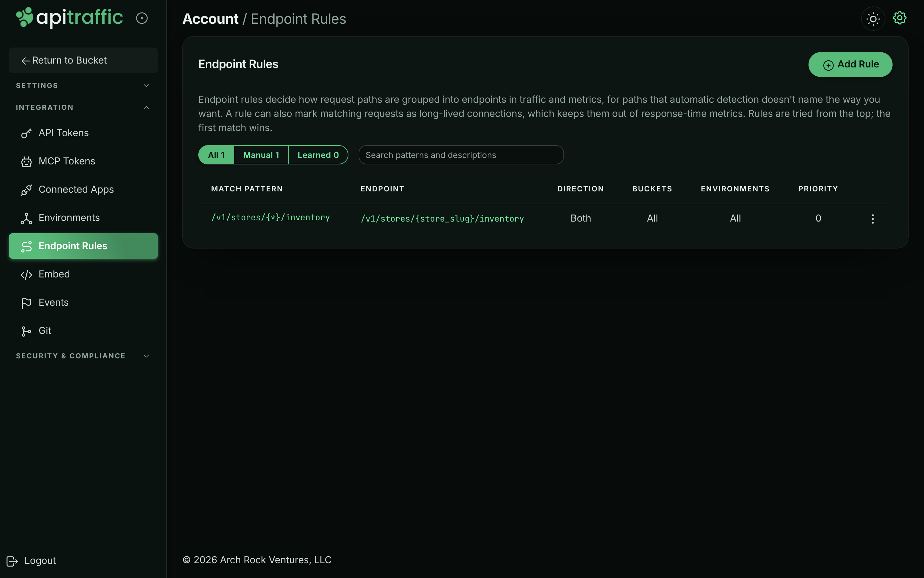Click the Priority column header
Screen dimensions: 924x578
818,189
